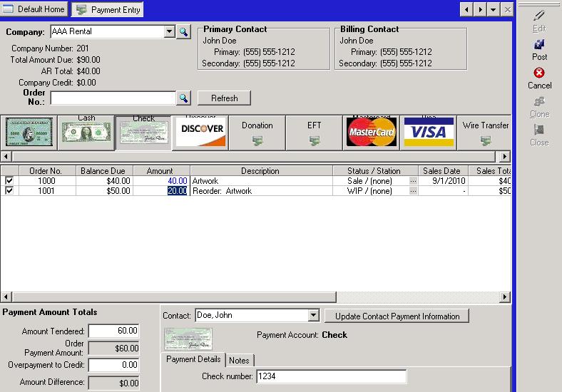Image resolution: width=562 pixels, height=392 pixels.
Task: Select Discover card payment type
Action: click(x=200, y=133)
